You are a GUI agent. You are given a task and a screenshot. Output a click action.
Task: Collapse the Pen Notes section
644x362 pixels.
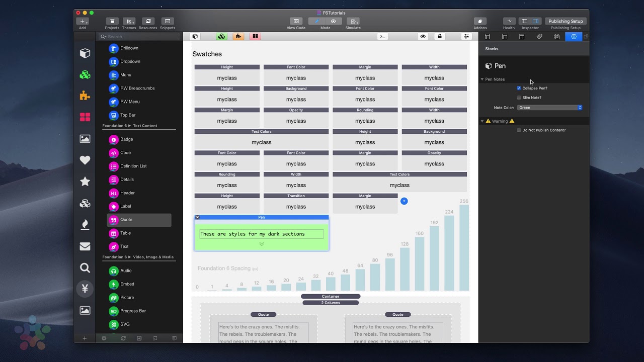click(x=482, y=79)
